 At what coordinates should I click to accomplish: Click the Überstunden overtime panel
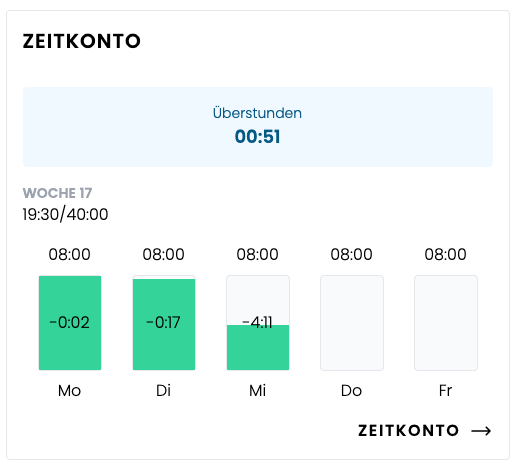[x=258, y=127]
